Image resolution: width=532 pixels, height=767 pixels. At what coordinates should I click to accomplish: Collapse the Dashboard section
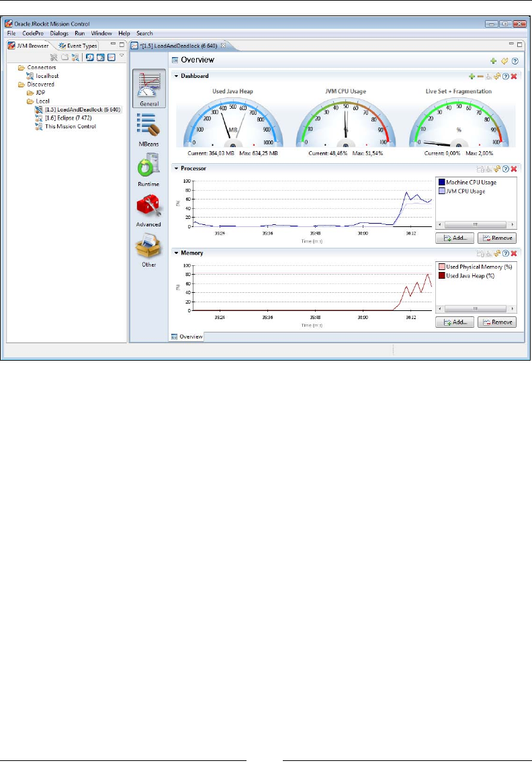(176, 77)
